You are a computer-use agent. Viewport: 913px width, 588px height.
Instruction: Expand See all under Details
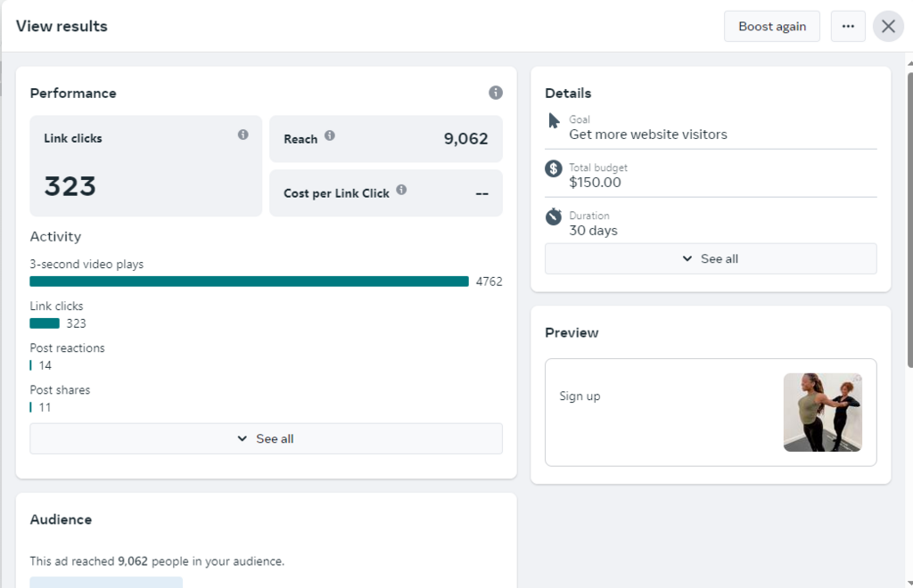pyautogui.click(x=711, y=258)
